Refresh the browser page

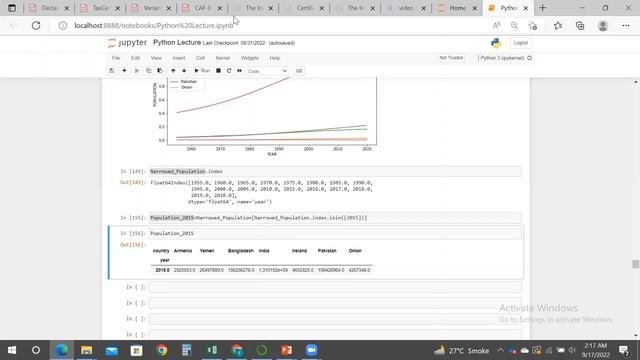36,25
